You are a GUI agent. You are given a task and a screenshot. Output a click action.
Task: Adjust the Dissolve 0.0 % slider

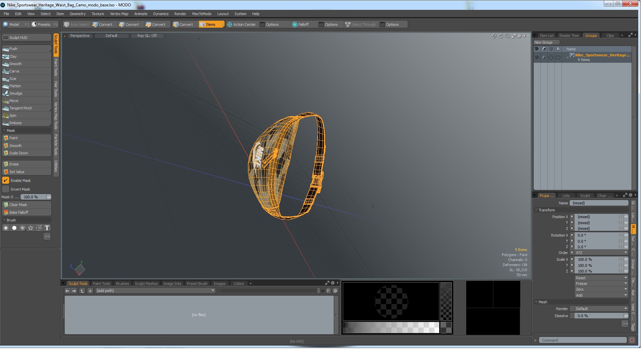coord(601,316)
